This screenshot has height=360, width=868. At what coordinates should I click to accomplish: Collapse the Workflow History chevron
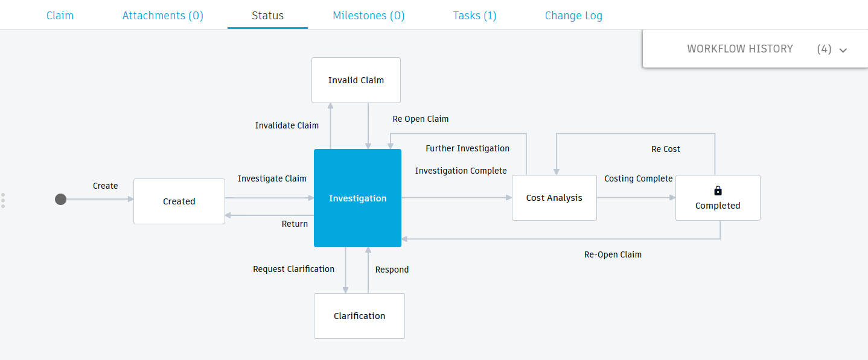843,51
